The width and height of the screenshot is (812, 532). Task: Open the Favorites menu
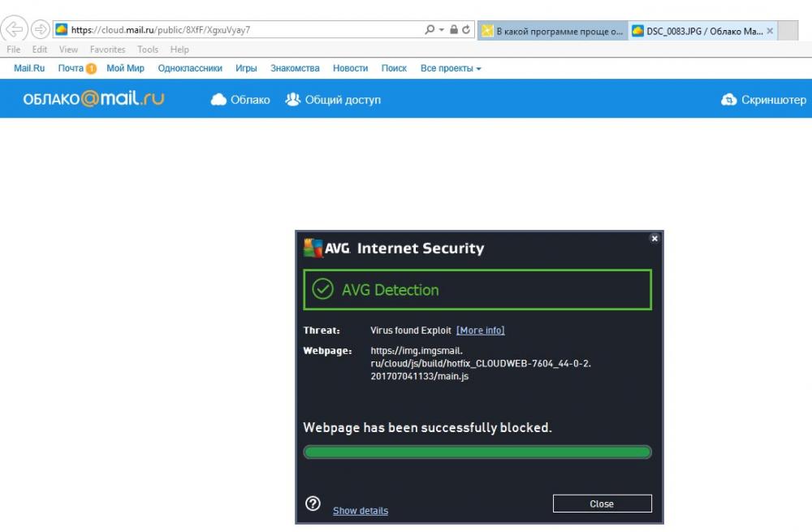pos(108,50)
